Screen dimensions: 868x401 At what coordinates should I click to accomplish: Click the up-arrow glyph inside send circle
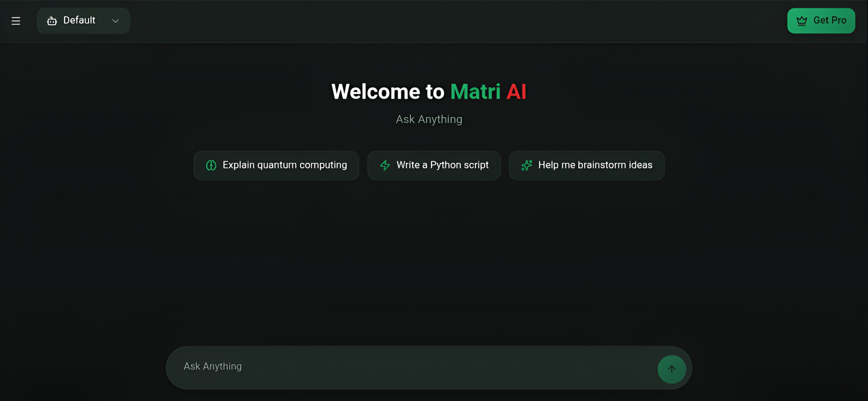click(x=671, y=369)
